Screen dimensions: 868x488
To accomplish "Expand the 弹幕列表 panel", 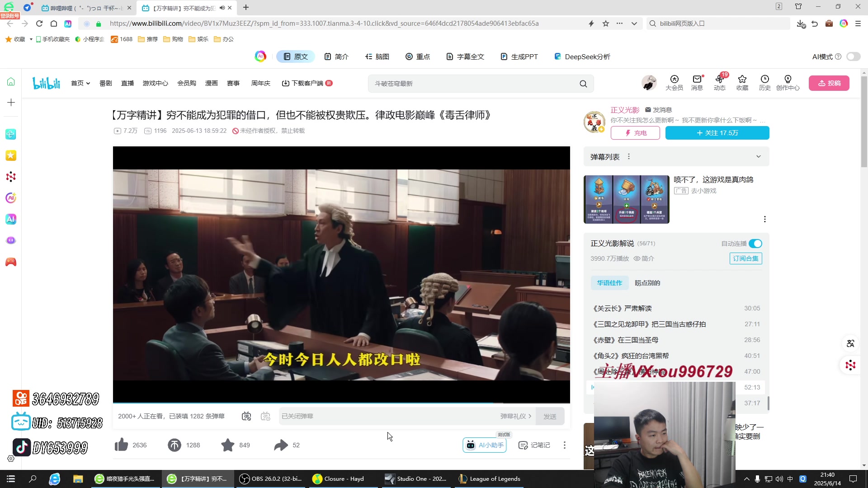I will (x=758, y=157).
